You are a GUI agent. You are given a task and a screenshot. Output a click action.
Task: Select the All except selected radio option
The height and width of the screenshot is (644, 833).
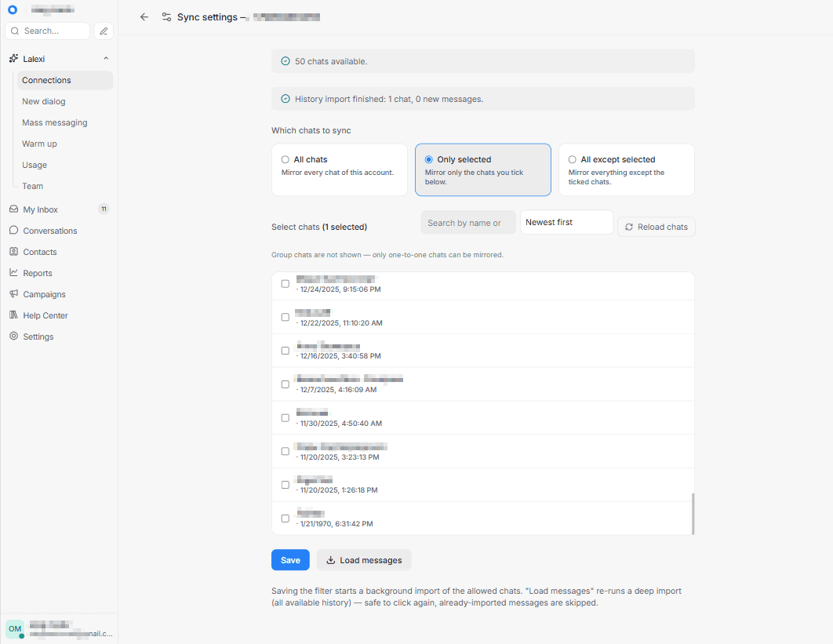(x=572, y=159)
